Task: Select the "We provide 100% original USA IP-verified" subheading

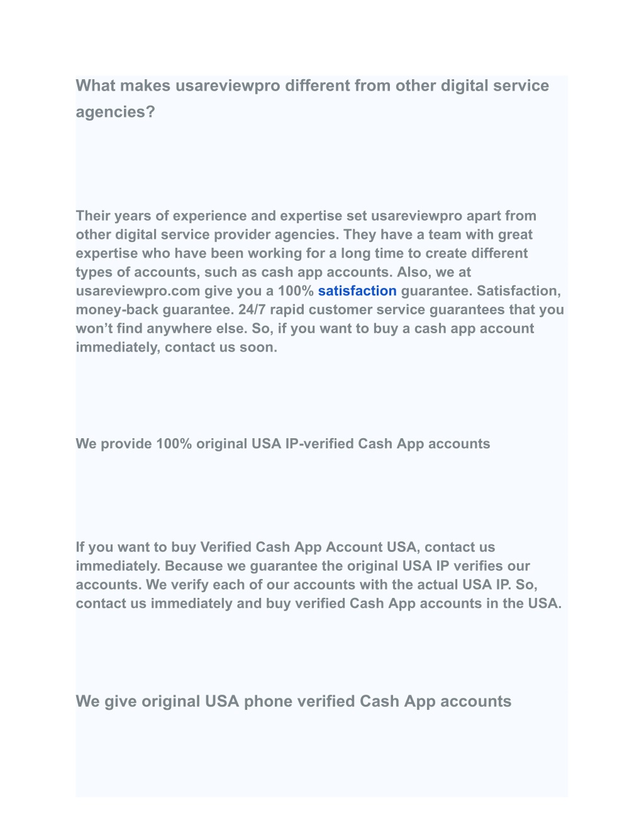Action: [x=283, y=443]
